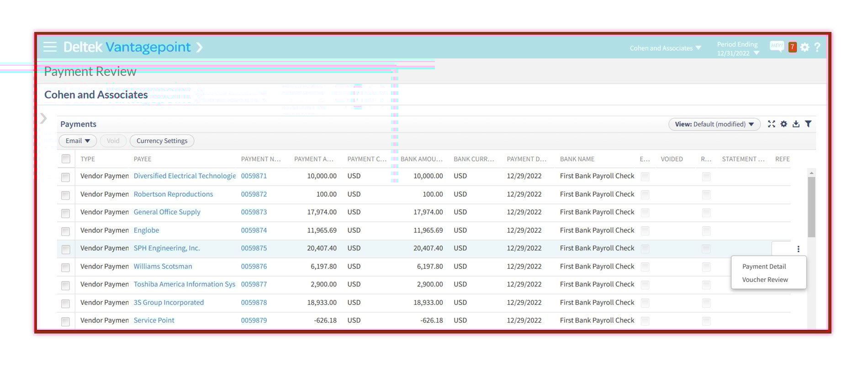Open the Period Ending 12/31/2022 dropdown
868x365 pixels.
(738, 49)
